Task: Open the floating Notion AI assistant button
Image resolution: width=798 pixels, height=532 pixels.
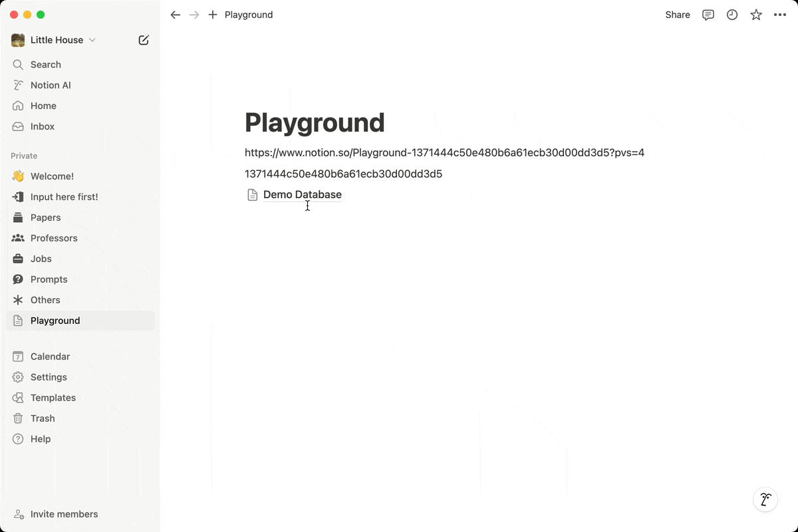Action: click(x=765, y=499)
